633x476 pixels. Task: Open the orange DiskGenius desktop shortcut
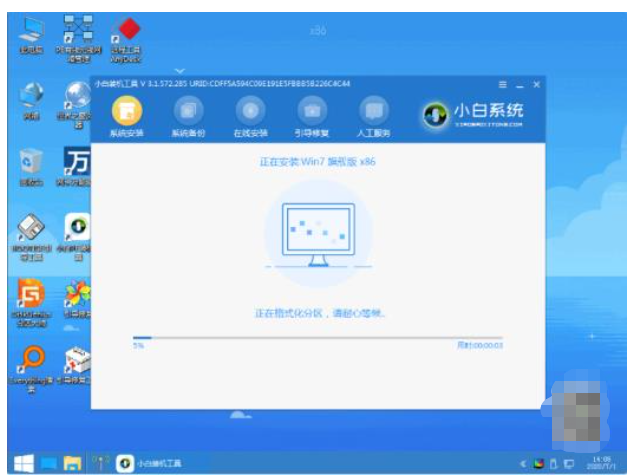[x=31, y=302]
